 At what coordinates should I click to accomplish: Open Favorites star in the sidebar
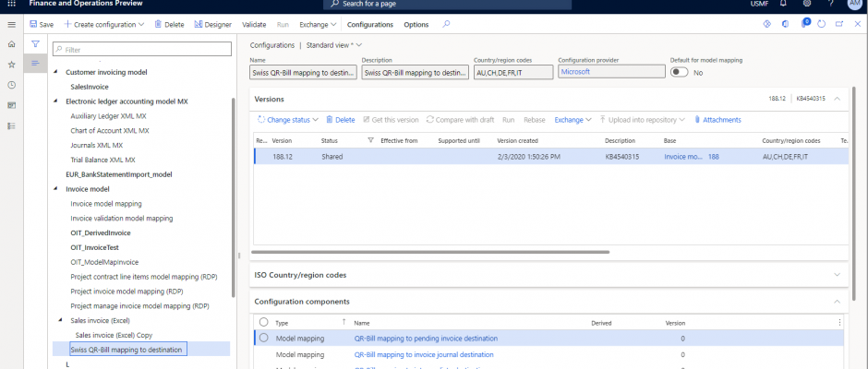click(x=12, y=65)
